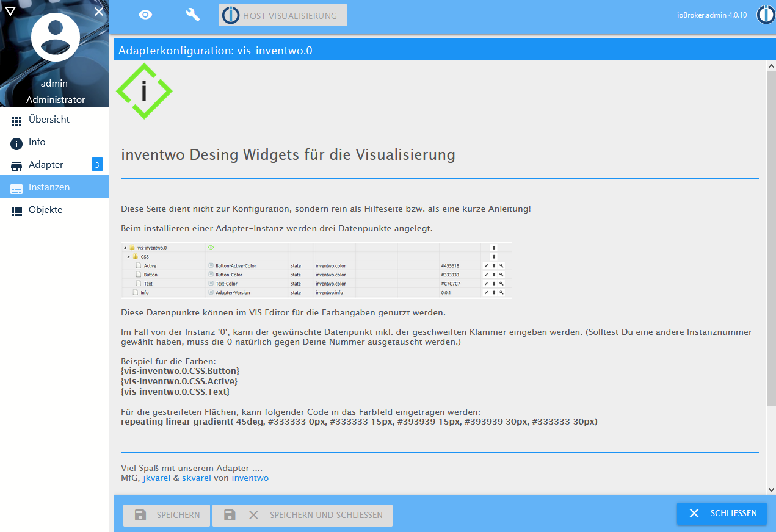The width and height of the screenshot is (776, 532).
Task: Click the text {vis-inventwo.0.CSS.Text}
Action: click(x=175, y=392)
